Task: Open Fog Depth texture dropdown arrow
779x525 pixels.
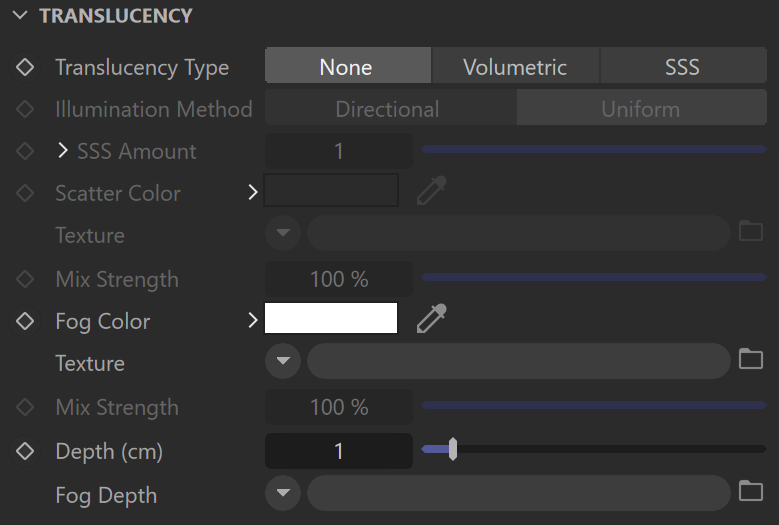Action: tap(283, 493)
